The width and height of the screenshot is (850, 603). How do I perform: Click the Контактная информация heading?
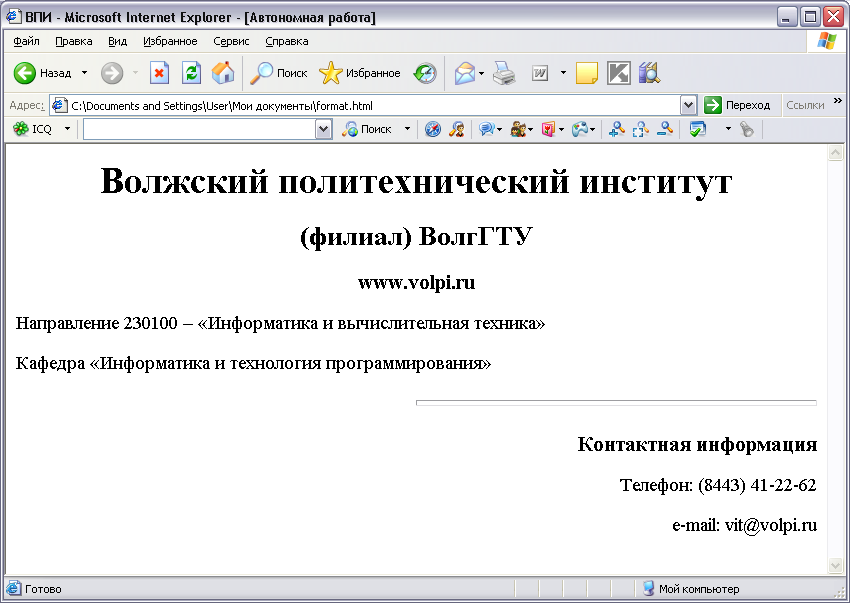(697, 444)
